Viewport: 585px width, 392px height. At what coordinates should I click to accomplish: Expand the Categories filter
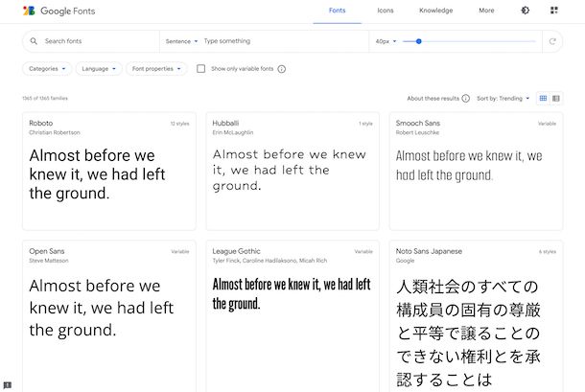pos(47,69)
